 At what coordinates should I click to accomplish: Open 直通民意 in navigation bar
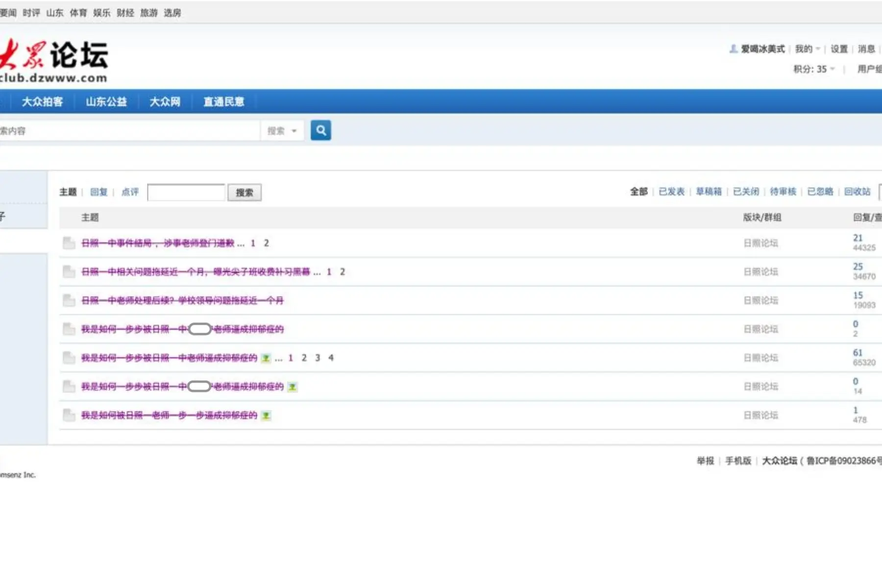[223, 101]
